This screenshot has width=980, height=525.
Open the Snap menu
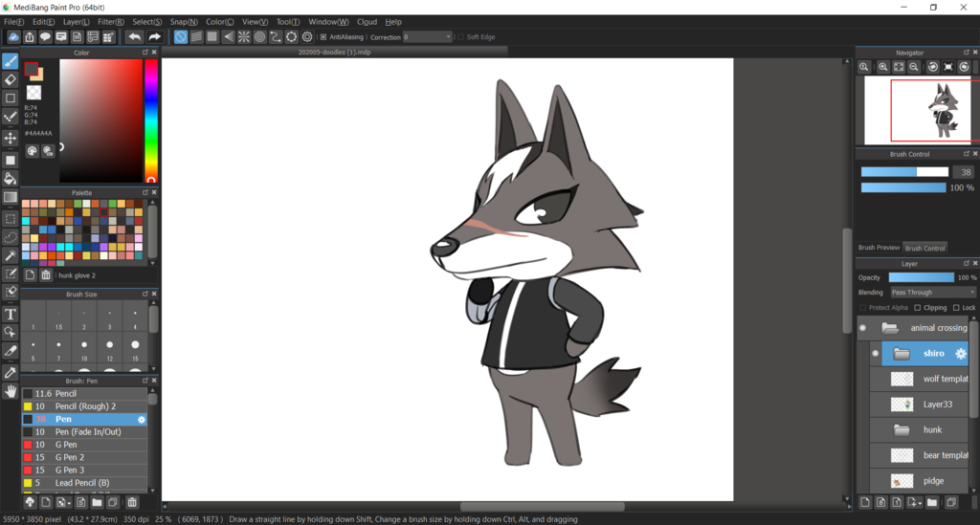184,22
